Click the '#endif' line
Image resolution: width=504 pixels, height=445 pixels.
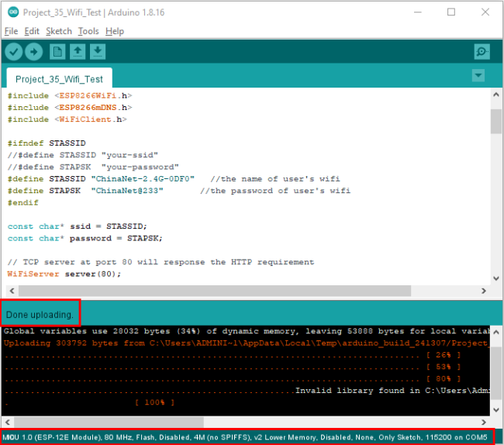(22, 203)
